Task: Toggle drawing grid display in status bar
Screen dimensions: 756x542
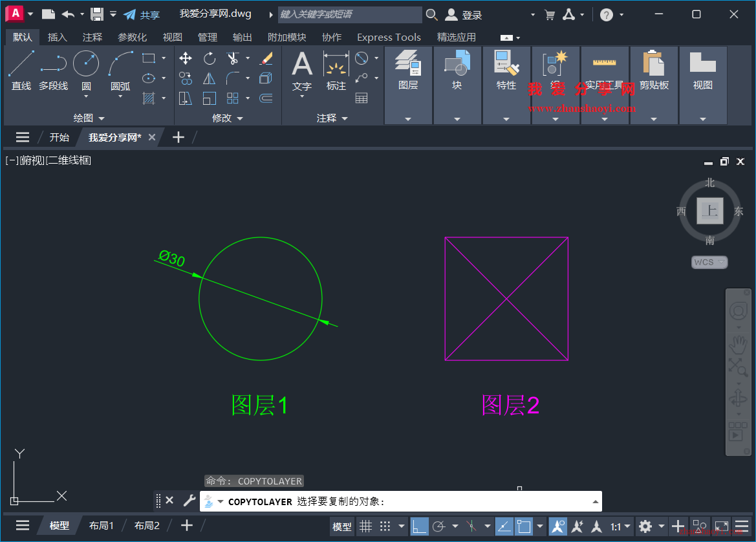Action: 366,526
